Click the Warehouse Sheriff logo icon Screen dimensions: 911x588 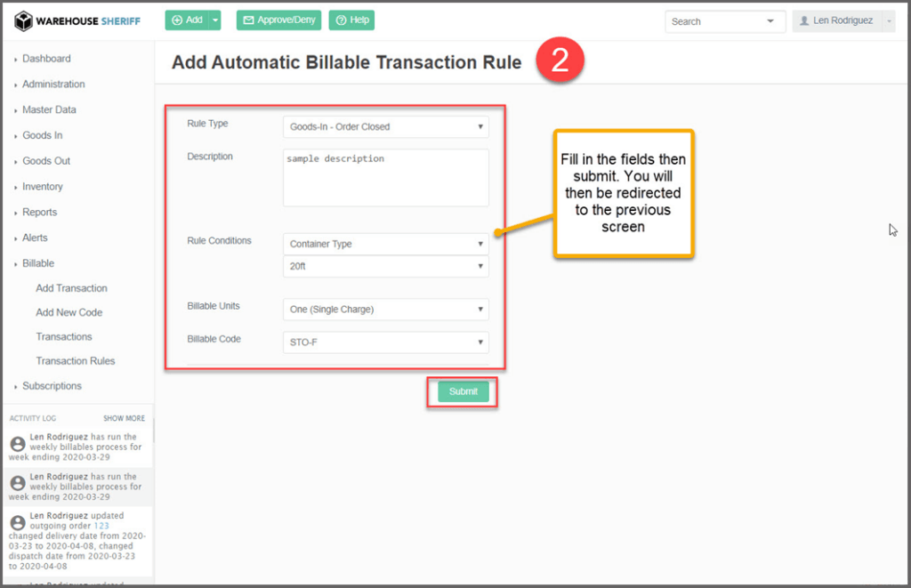pos(24,20)
